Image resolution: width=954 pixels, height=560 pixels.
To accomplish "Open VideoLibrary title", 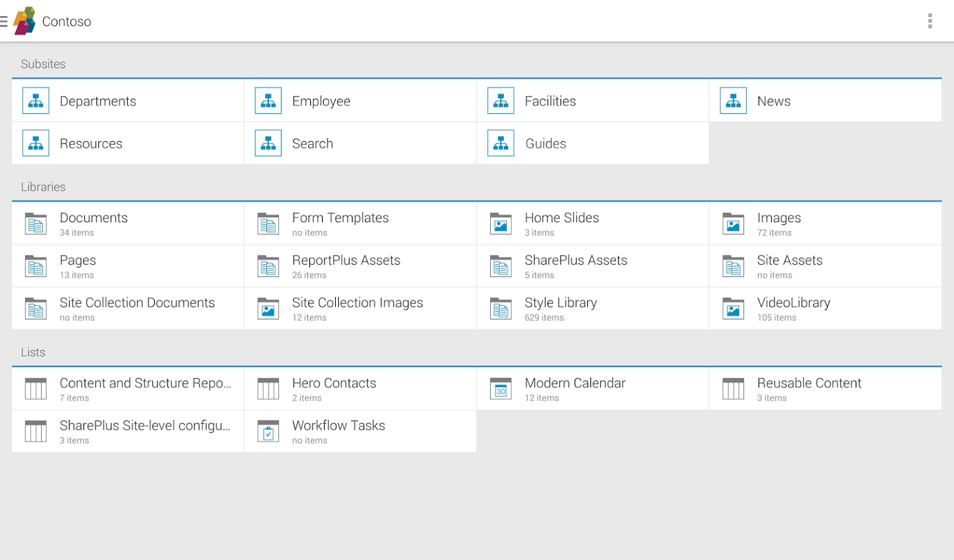I will pyautogui.click(x=793, y=302).
